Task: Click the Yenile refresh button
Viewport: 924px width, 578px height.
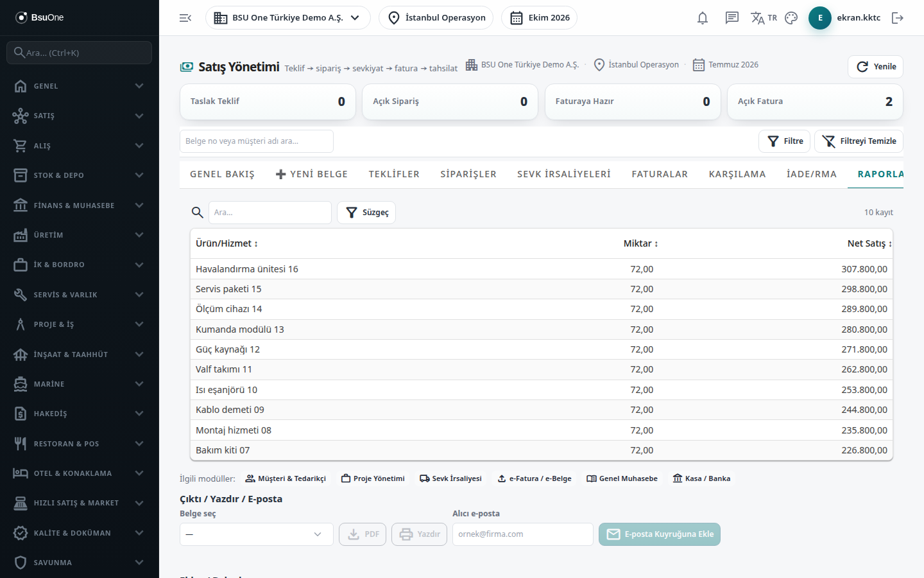Action: click(875, 67)
